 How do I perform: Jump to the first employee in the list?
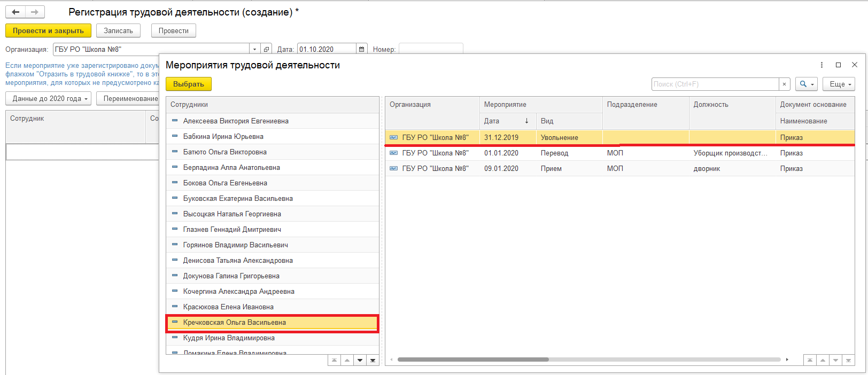click(334, 360)
